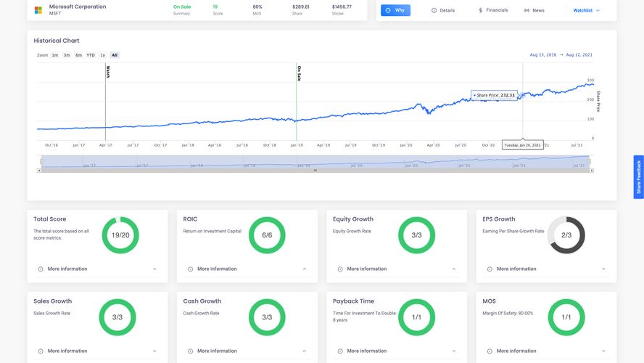Click the navigator right scroll arrow
The width and height of the screenshot is (644, 363).
click(592, 171)
